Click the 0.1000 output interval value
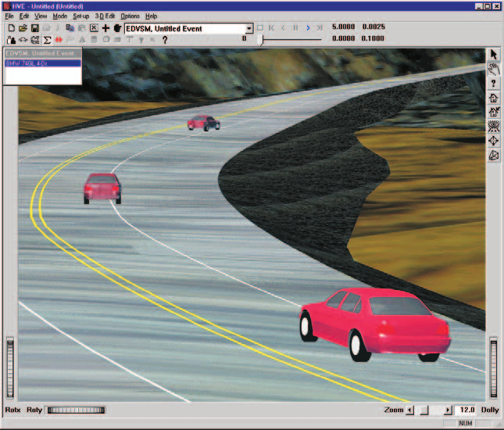 373,38
